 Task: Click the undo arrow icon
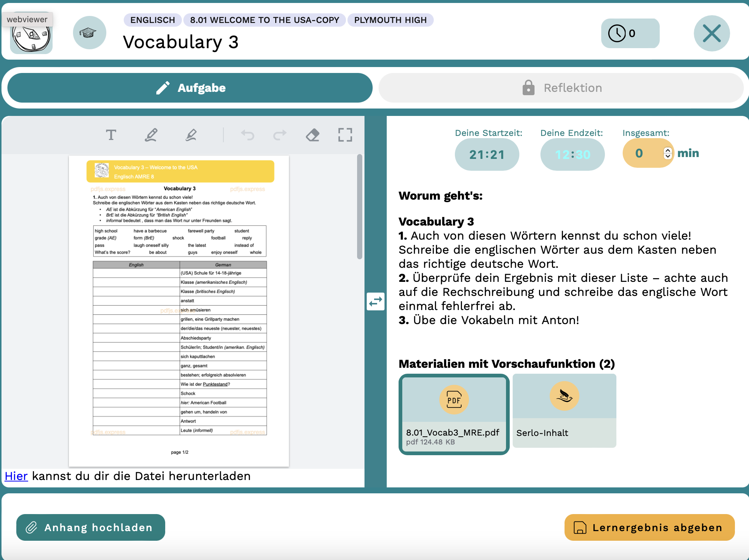[x=247, y=135]
